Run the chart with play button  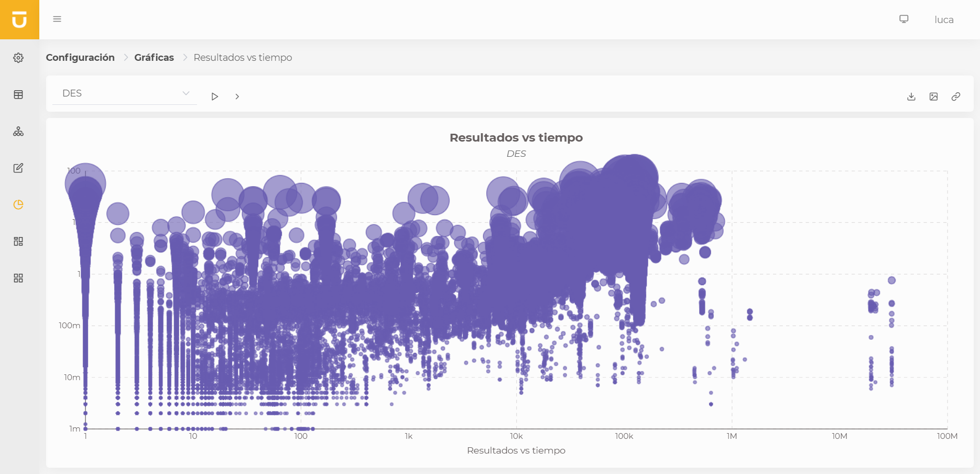tap(214, 96)
